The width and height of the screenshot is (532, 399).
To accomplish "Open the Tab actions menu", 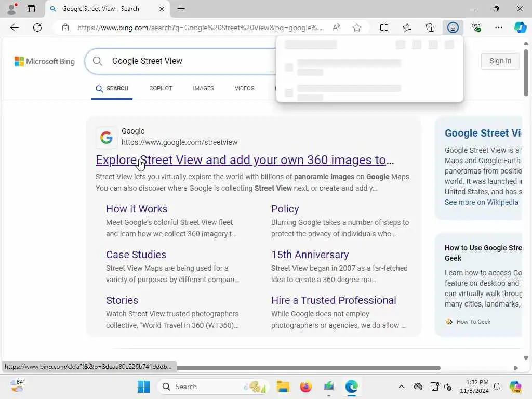I will point(31,9).
